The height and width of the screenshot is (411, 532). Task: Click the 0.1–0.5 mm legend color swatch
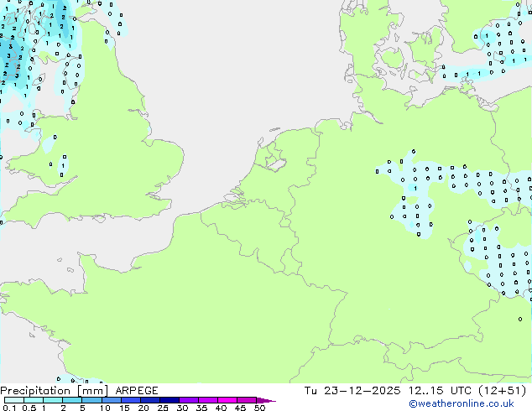coord(14,400)
